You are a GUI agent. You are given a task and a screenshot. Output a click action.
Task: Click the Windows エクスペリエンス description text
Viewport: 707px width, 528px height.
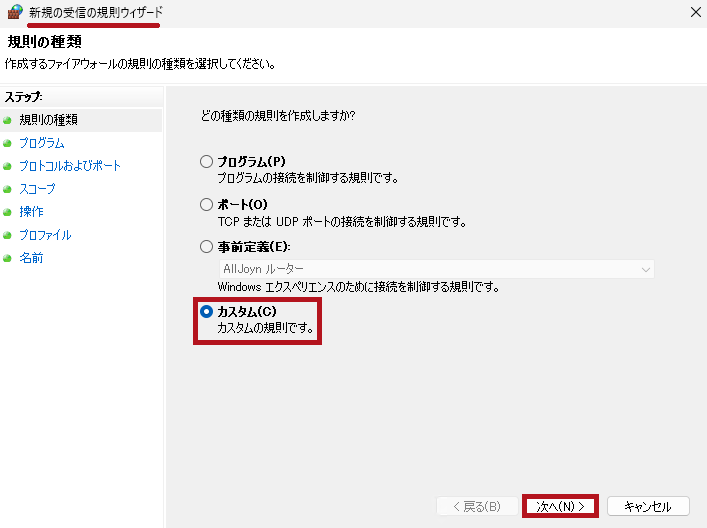358,287
